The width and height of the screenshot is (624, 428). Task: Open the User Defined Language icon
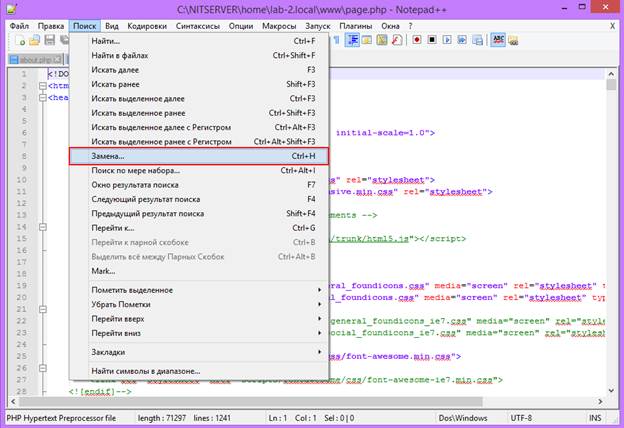(x=367, y=40)
